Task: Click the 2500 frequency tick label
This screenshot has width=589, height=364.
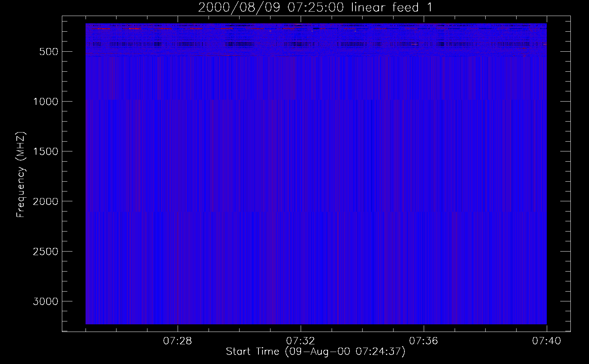Action: (x=45, y=252)
